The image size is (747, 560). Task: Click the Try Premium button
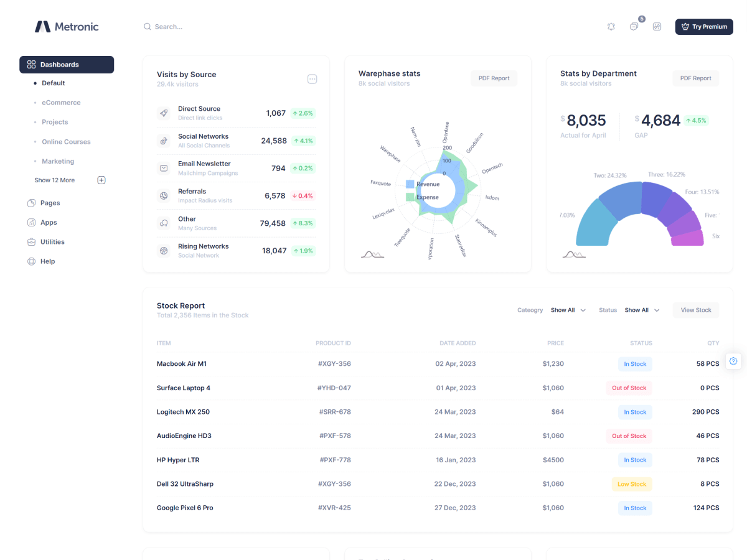pyautogui.click(x=704, y=27)
